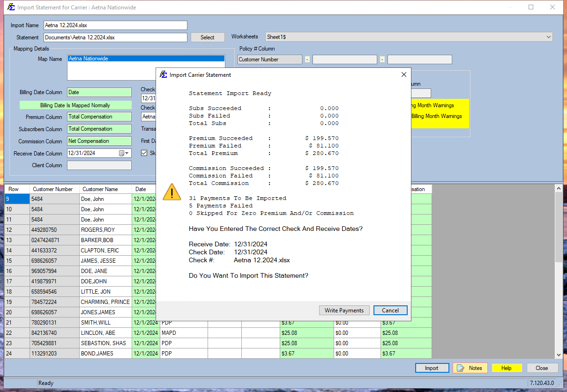Click inside the Import Name text field
This screenshot has height=392, width=567.
tap(115, 25)
